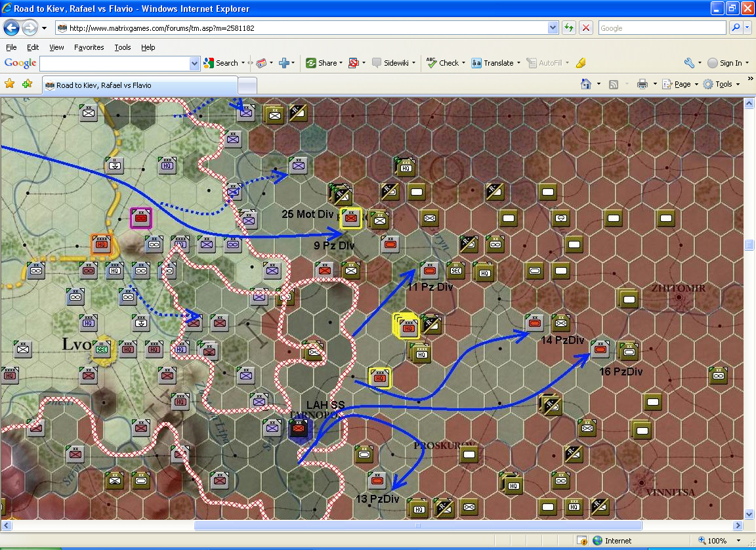
Task: Open the View menu
Action: pos(56,47)
